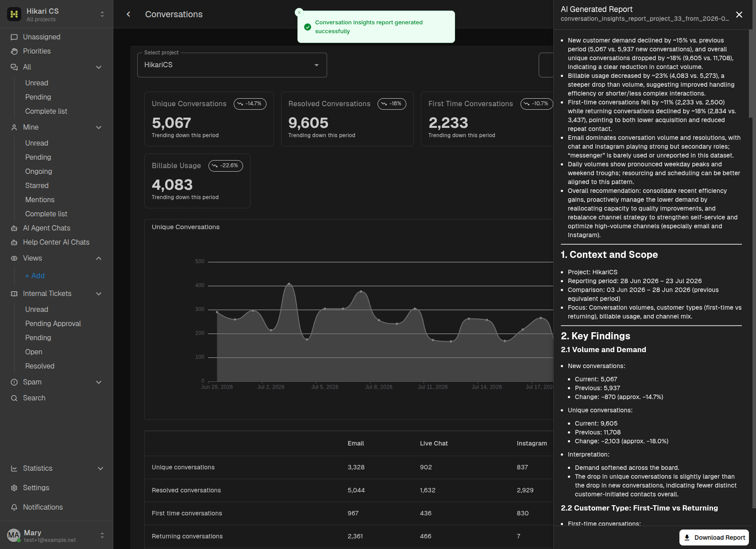Open the Unassigned inbox icon

pos(14,37)
